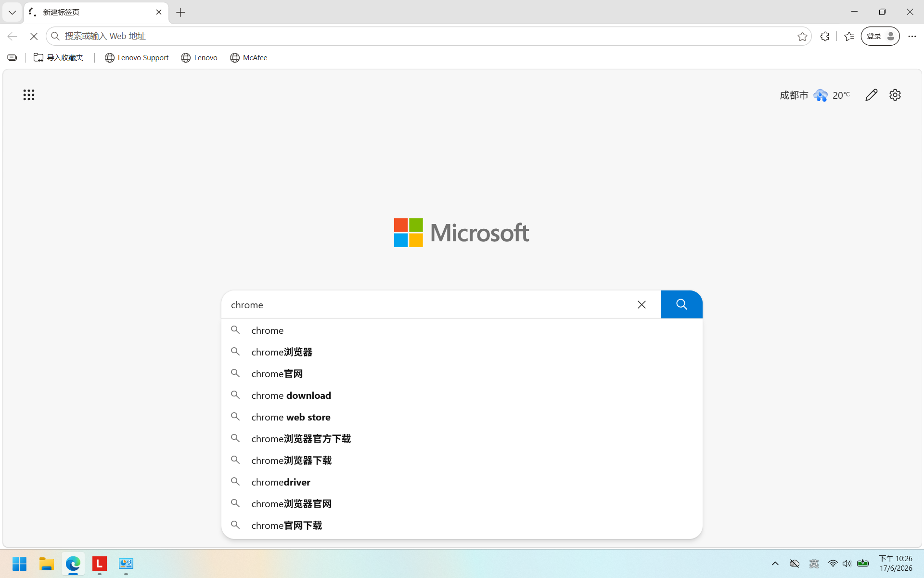Open the clock and date panel
Image resolution: width=924 pixels, height=578 pixels.
pyautogui.click(x=896, y=564)
